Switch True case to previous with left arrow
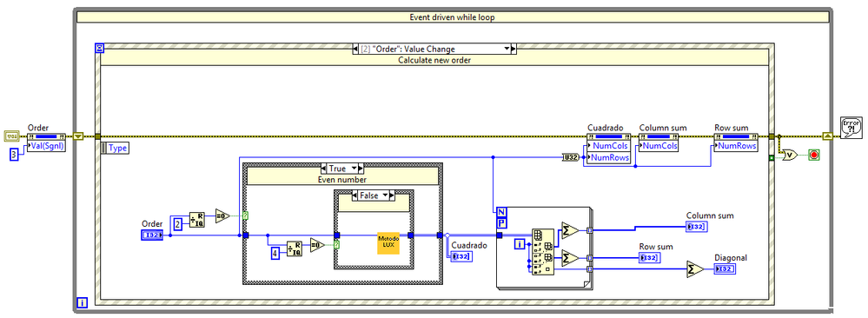The height and width of the screenshot is (318, 868). point(324,168)
